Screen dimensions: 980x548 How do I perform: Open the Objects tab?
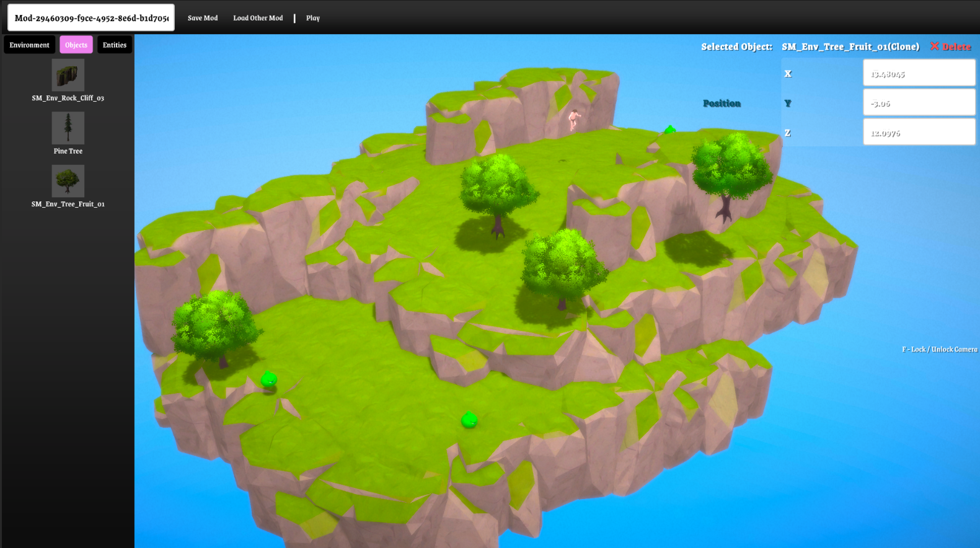(76, 45)
